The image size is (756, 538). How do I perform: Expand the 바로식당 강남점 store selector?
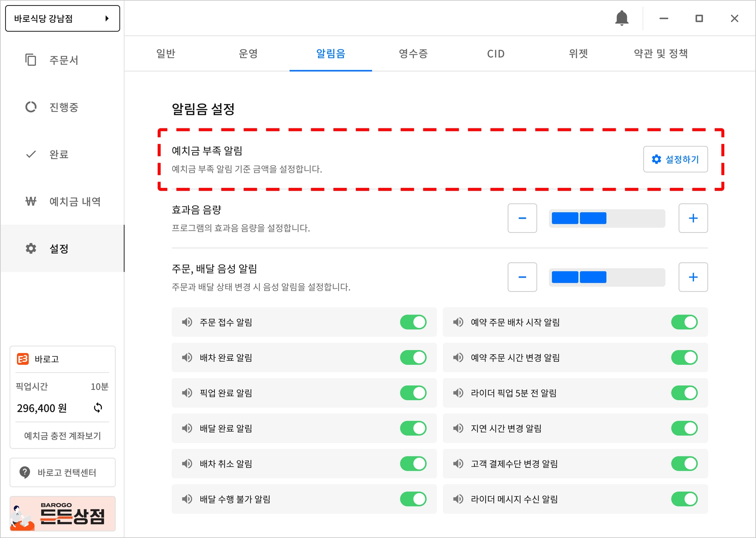[62, 18]
